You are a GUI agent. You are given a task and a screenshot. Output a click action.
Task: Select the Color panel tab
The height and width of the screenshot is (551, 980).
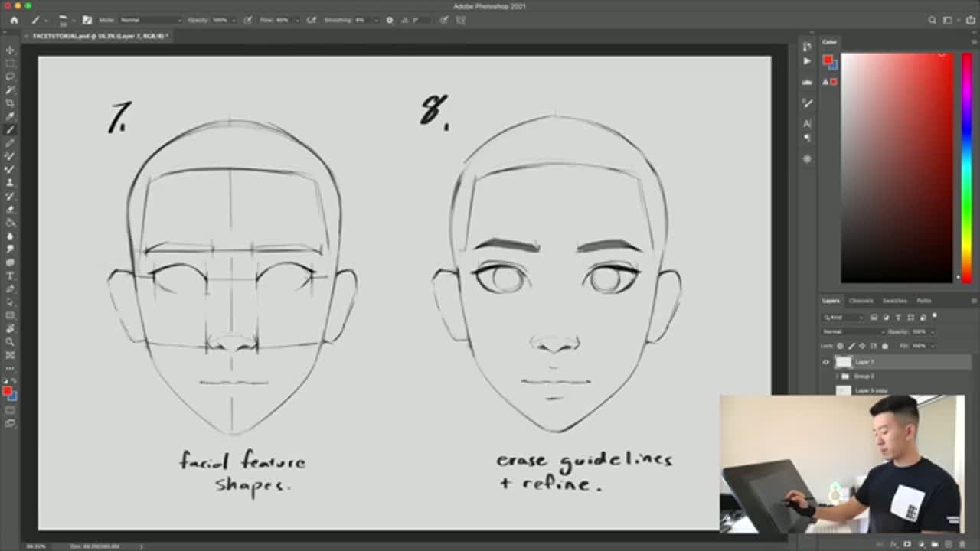coord(830,42)
